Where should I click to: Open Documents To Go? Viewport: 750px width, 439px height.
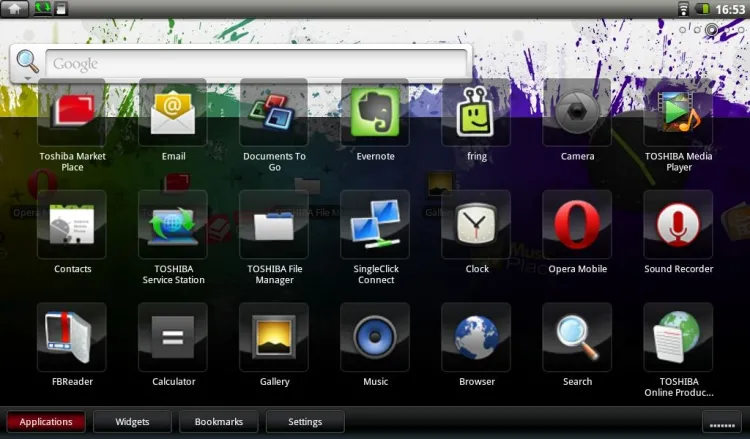tap(274, 113)
